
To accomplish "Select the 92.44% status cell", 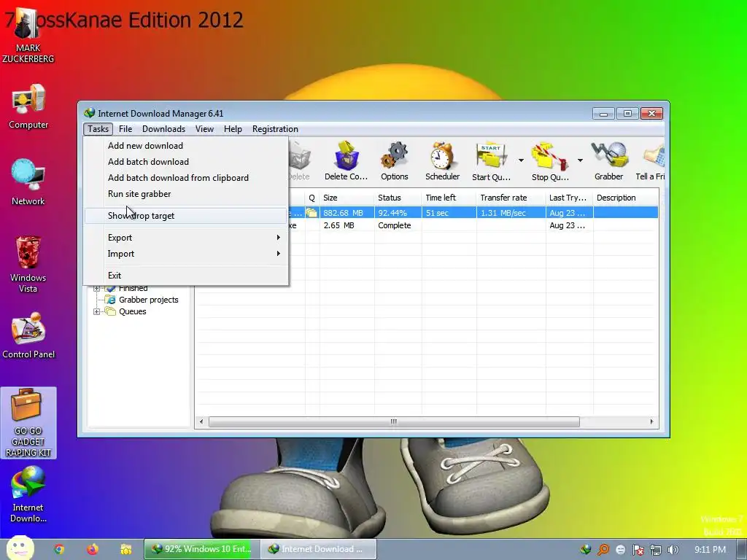I will click(398, 213).
